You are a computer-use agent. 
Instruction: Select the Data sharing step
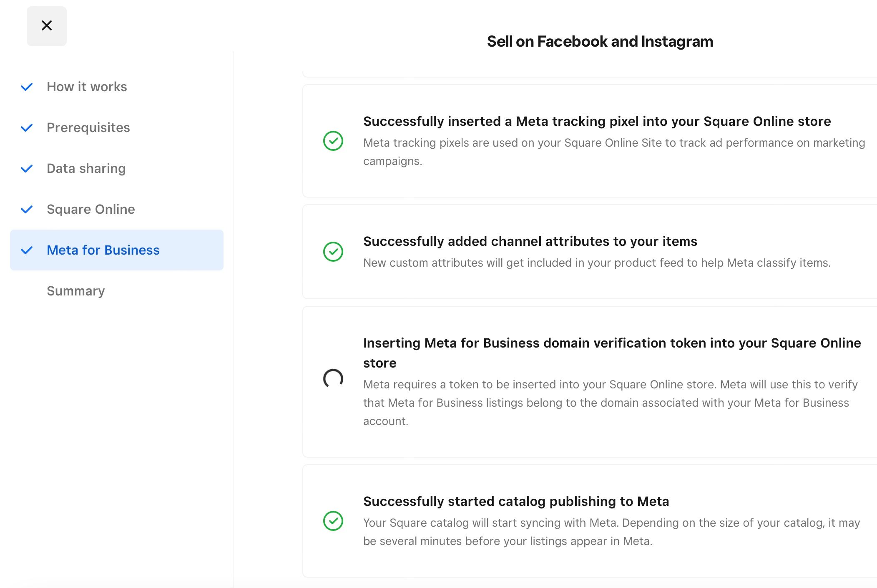pyautogui.click(x=86, y=168)
